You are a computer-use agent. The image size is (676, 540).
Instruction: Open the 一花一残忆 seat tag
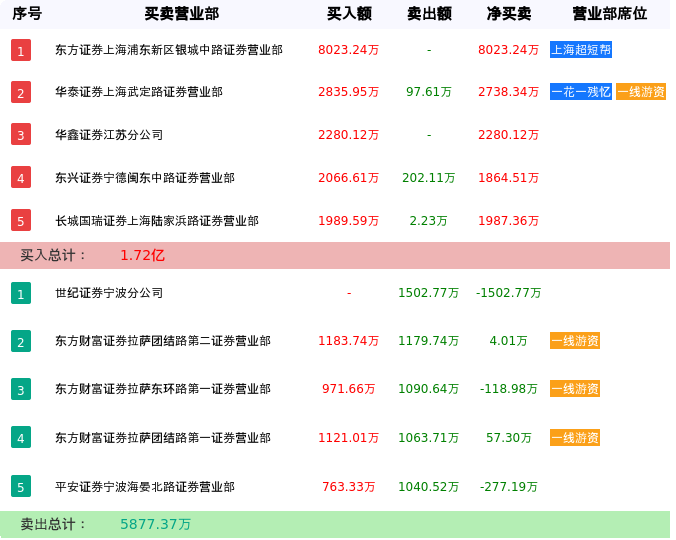(581, 92)
